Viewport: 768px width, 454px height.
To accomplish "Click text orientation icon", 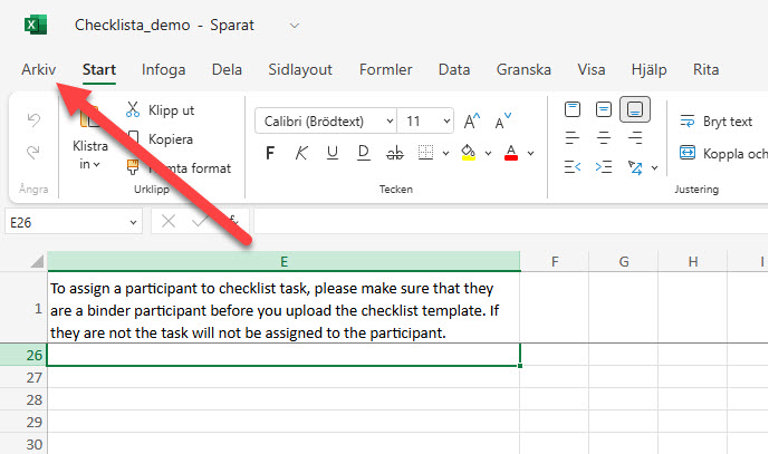I will (635, 167).
